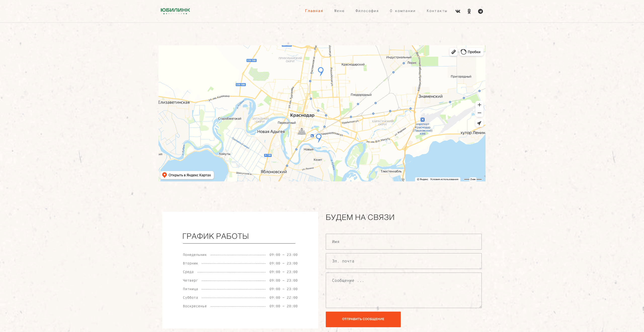Go to Философия page
Screen dimensions: 644x332
[367, 11]
